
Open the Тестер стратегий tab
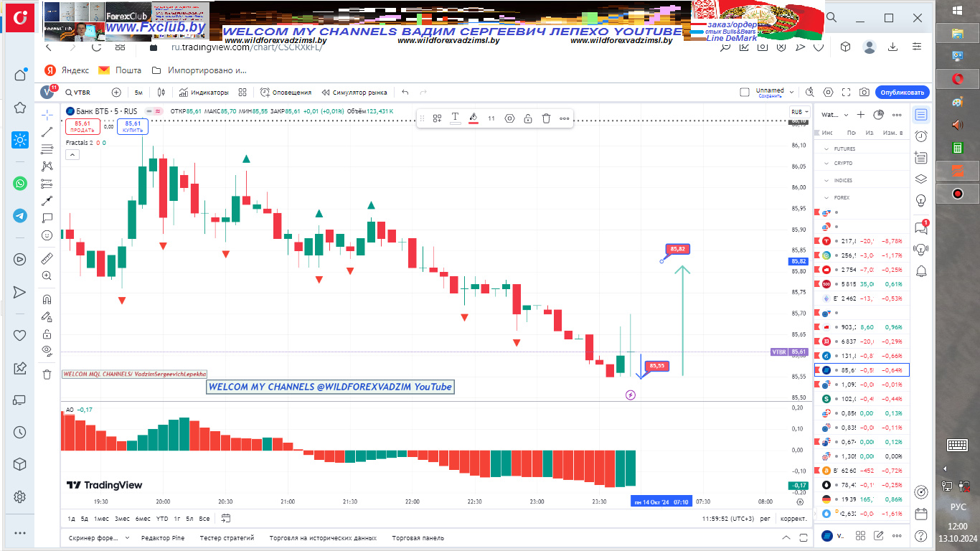click(227, 537)
